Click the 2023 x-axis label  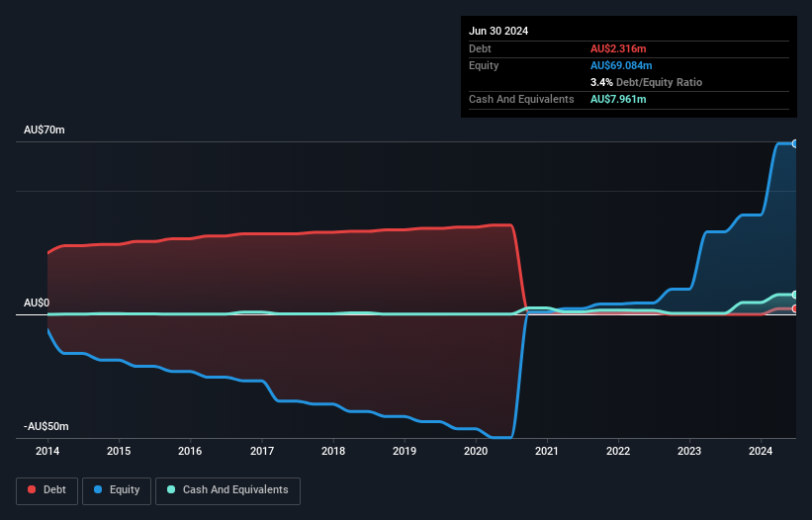pos(689,451)
